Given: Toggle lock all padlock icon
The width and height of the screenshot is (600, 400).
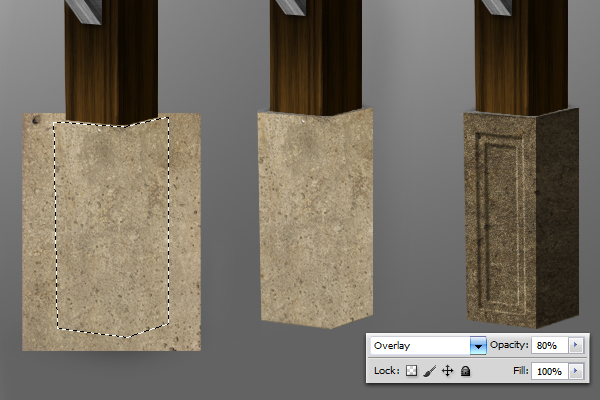Looking at the screenshot, I should click(465, 371).
